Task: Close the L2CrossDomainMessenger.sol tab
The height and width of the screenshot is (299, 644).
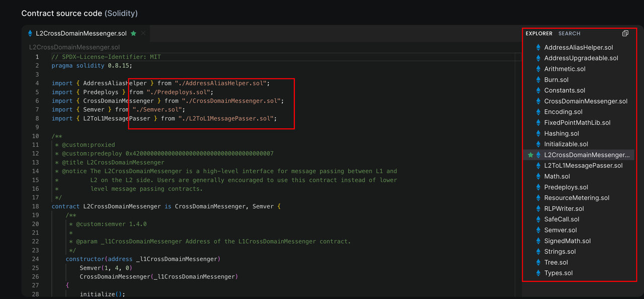Action: [x=143, y=34]
